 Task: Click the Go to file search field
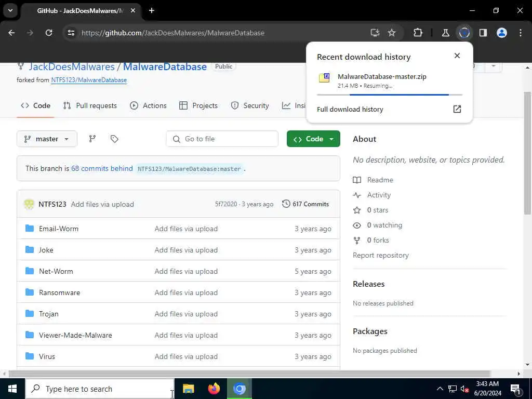coord(222,139)
